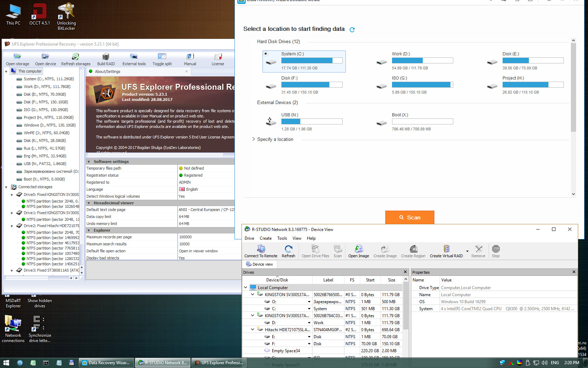Sort by Device/Disk column header

point(277,280)
